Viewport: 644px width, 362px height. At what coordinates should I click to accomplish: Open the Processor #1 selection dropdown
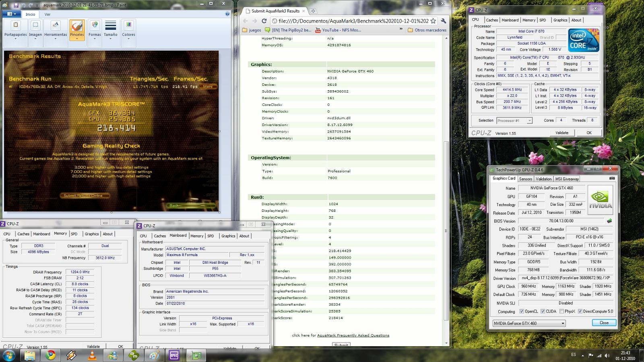pos(514,120)
